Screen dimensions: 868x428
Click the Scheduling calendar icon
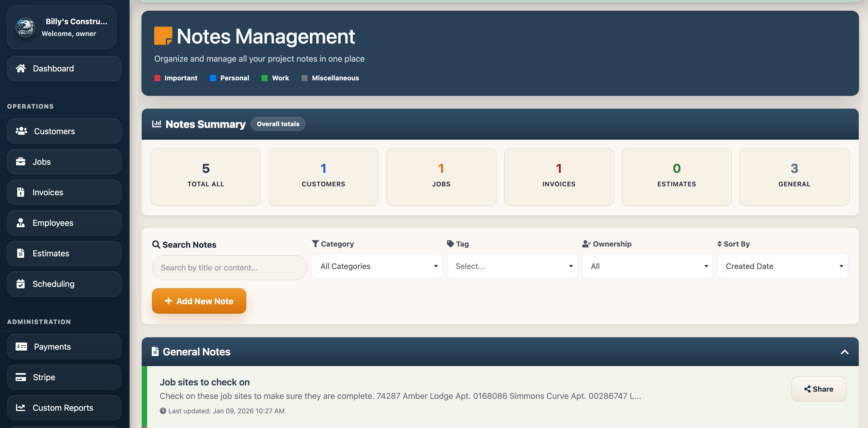[x=20, y=284]
